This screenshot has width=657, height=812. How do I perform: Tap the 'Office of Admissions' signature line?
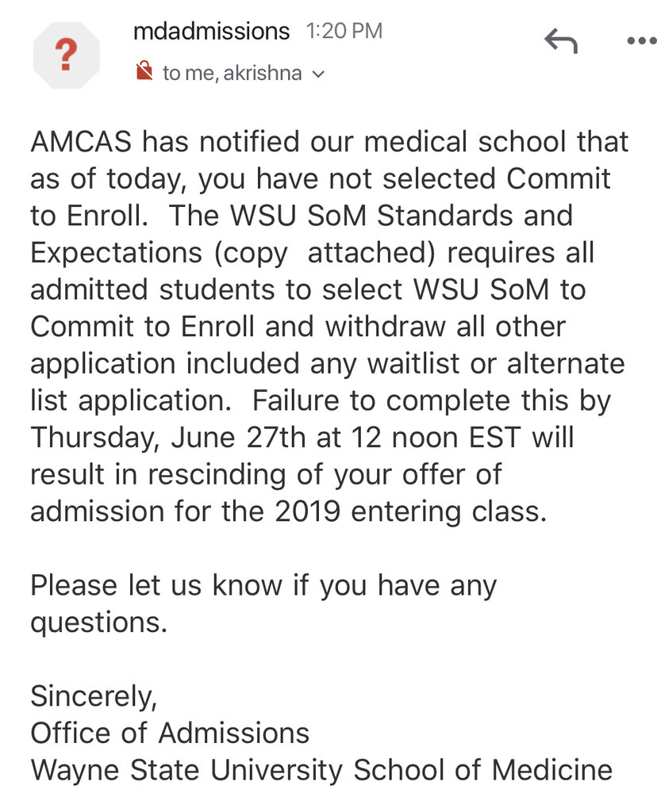point(170,733)
